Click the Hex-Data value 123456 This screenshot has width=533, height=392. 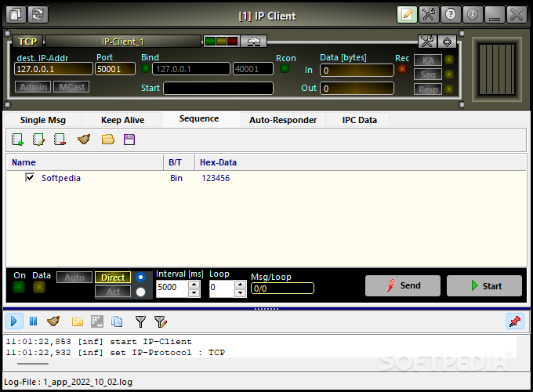coord(216,178)
